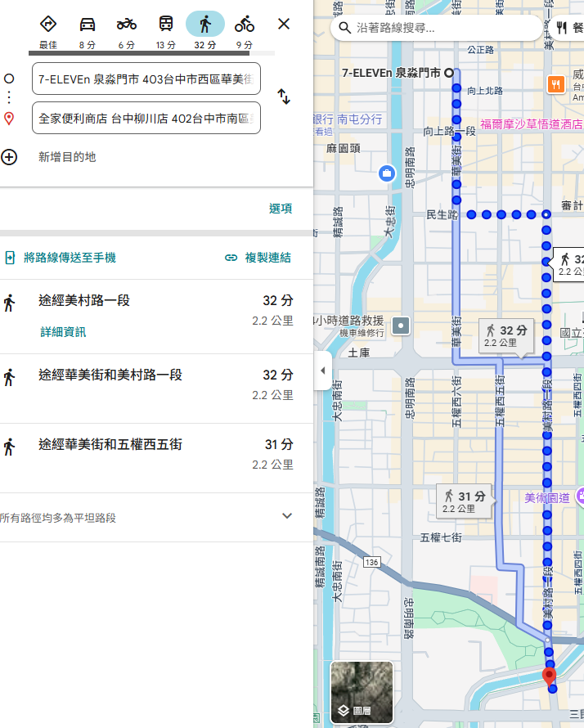Click the chain link icon
The width and height of the screenshot is (584, 728).
(231, 258)
